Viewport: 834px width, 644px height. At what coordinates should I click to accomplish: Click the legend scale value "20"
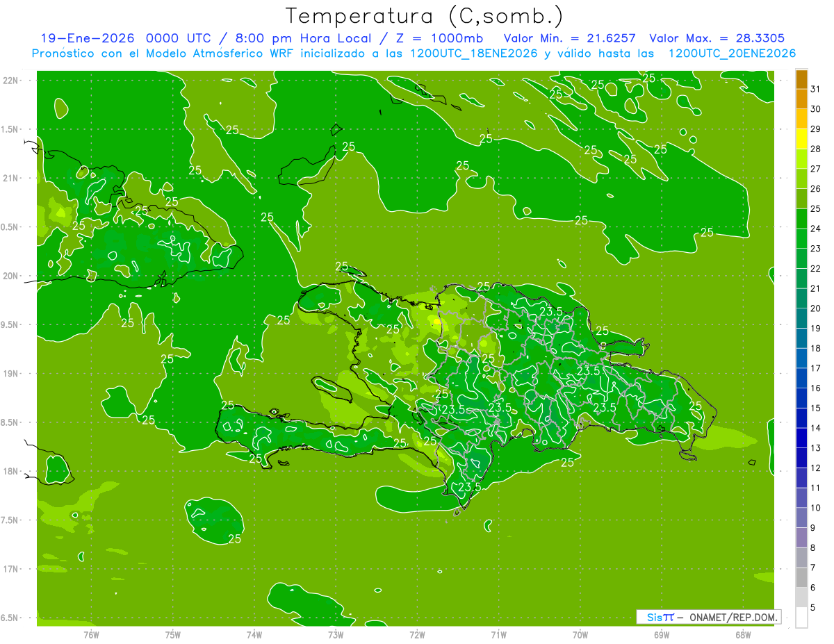point(816,308)
